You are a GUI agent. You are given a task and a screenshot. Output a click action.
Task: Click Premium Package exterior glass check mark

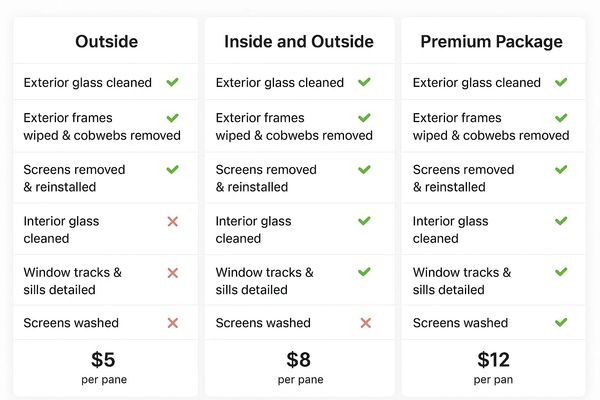pyautogui.click(x=561, y=82)
